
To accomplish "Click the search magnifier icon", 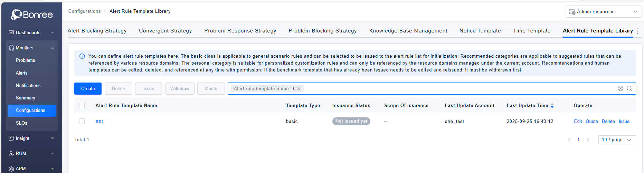I will (629, 88).
